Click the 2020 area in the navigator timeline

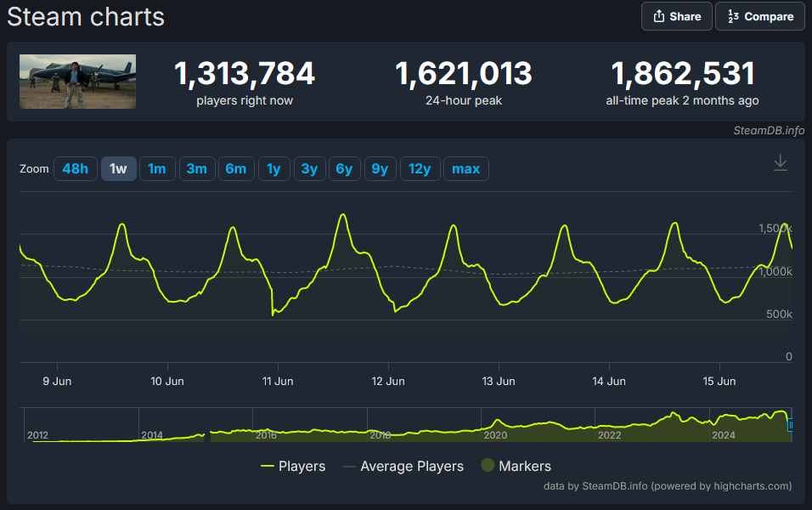point(495,435)
